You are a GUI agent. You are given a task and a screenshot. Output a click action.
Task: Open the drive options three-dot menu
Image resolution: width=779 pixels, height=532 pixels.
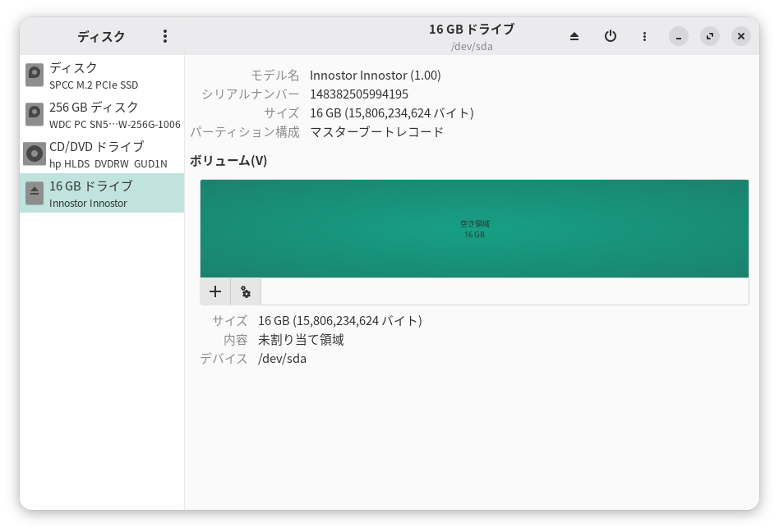pyautogui.click(x=644, y=36)
